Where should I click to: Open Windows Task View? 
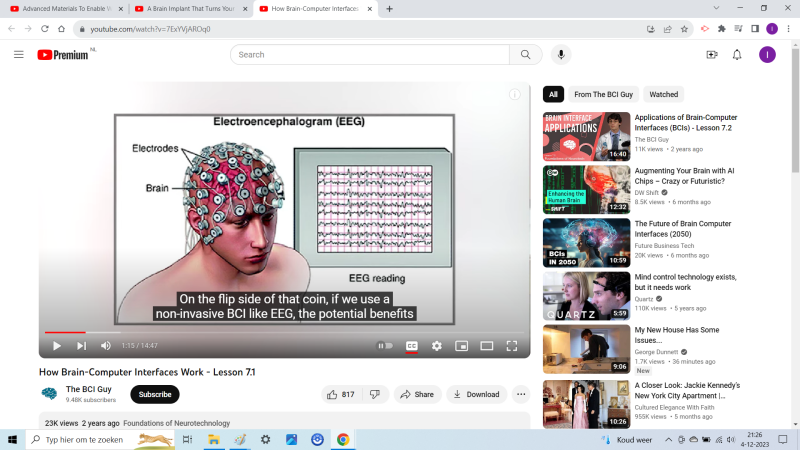tap(187, 439)
